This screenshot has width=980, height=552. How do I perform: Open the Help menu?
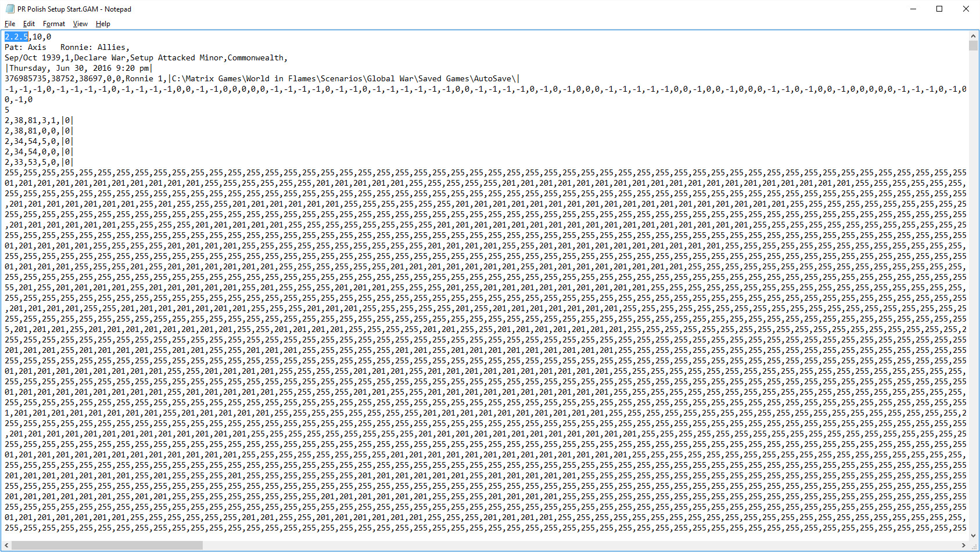coord(103,24)
